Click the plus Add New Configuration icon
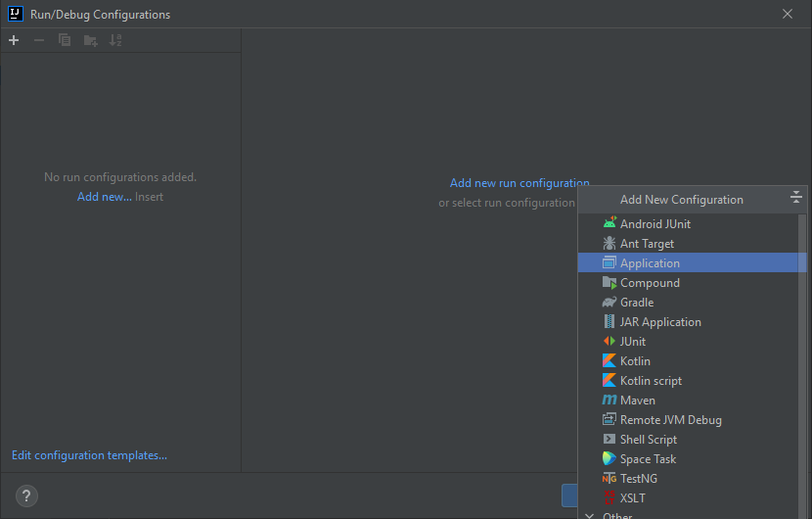Viewport: 812px width, 519px height. point(14,40)
